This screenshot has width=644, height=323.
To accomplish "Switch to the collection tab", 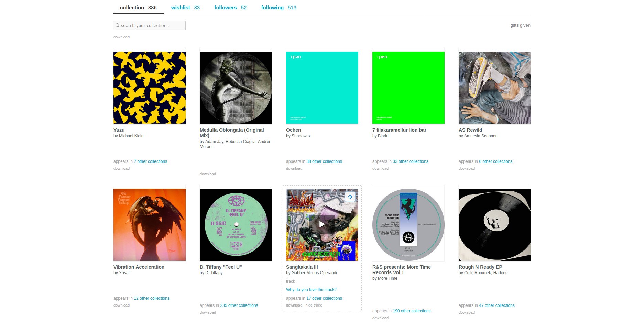I will (138, 8).
